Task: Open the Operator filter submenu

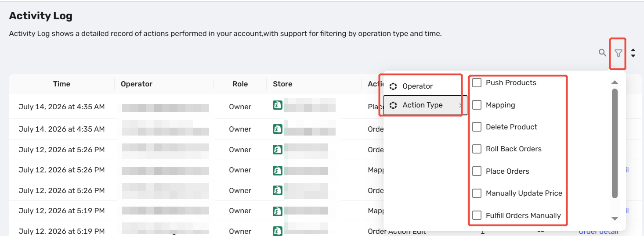Action: click(x=425, y=86)
